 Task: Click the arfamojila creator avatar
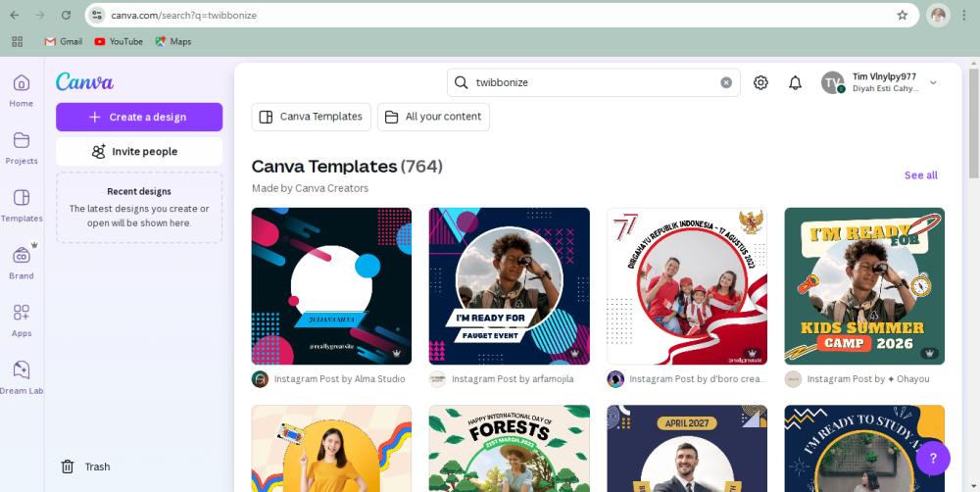click(x=437, y=379)
